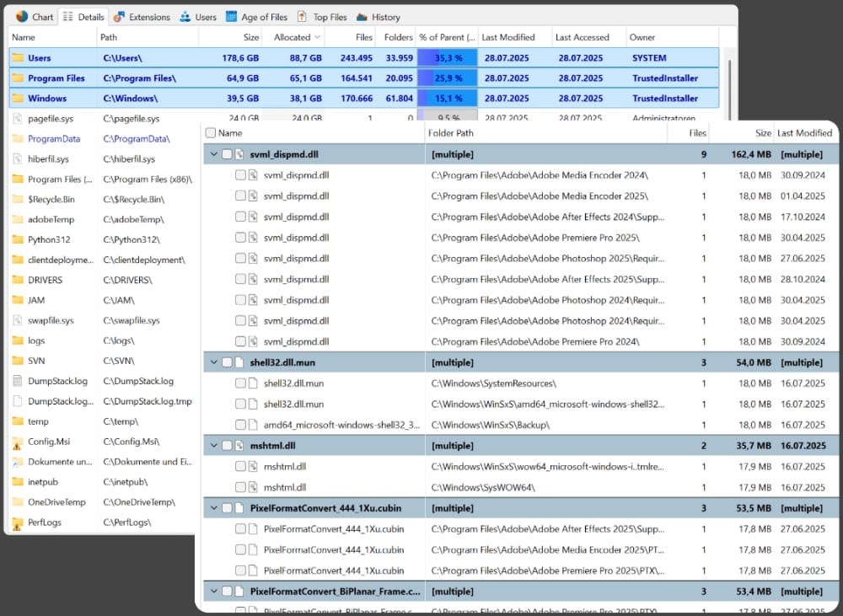843x616 pixels.
Task: Collapse the PixelFormatConvert_444_1Xu.cubin group
Action: (213, 508)
